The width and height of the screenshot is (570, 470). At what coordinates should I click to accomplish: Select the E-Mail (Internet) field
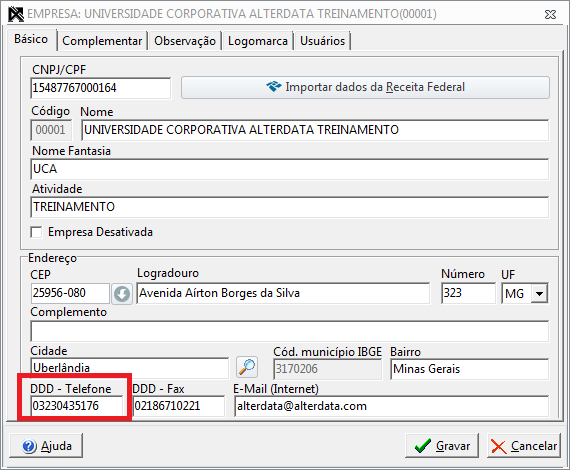tap(392, 406)
